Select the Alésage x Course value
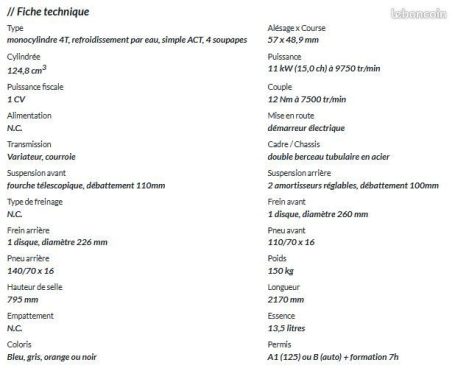The height and width of the screenshot is (368, 455). click(x=293, y=40)
